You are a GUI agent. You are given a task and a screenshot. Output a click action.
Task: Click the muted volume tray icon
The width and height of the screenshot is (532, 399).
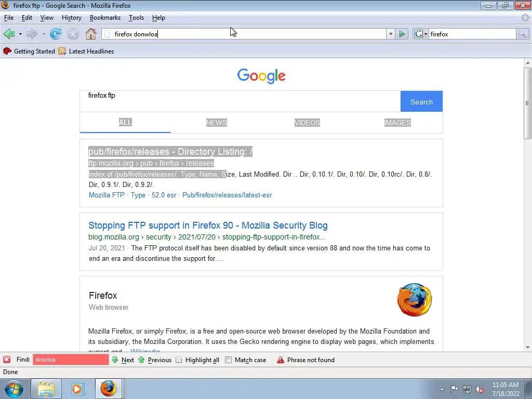tap(480, 389)
